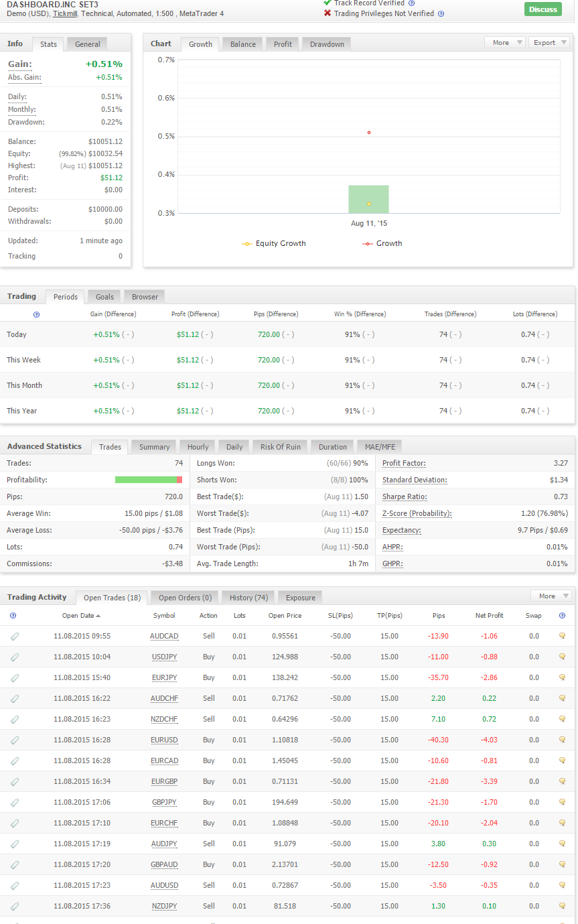The width and height of the screenshot is (578, 924).
Task: Click comment bubble on AUDCHF row
Action: tap(563, 698)
